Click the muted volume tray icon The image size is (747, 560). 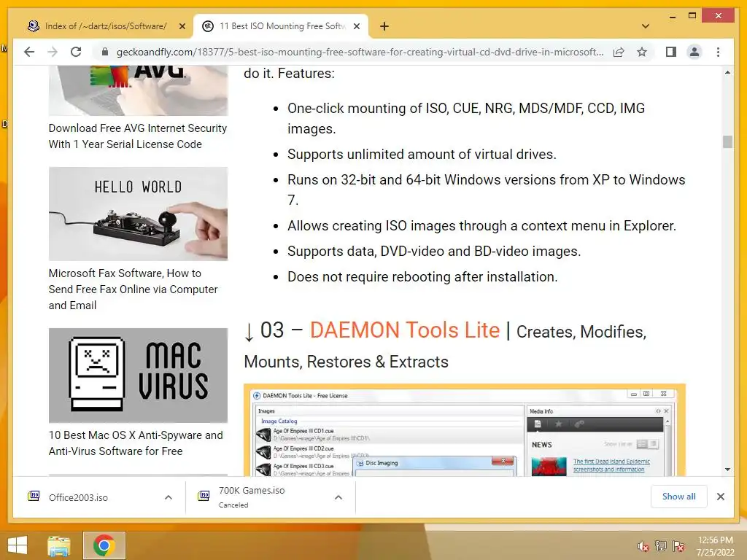pyautogui.click(x=643, y=546)
